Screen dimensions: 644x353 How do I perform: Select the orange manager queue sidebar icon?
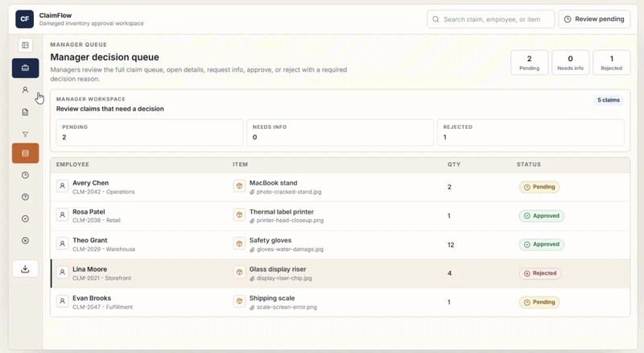pos(26,153)
